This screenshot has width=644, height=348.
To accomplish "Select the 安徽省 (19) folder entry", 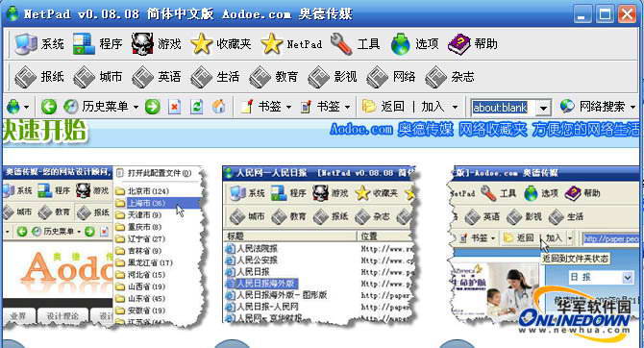I will (x=140, y=311).
